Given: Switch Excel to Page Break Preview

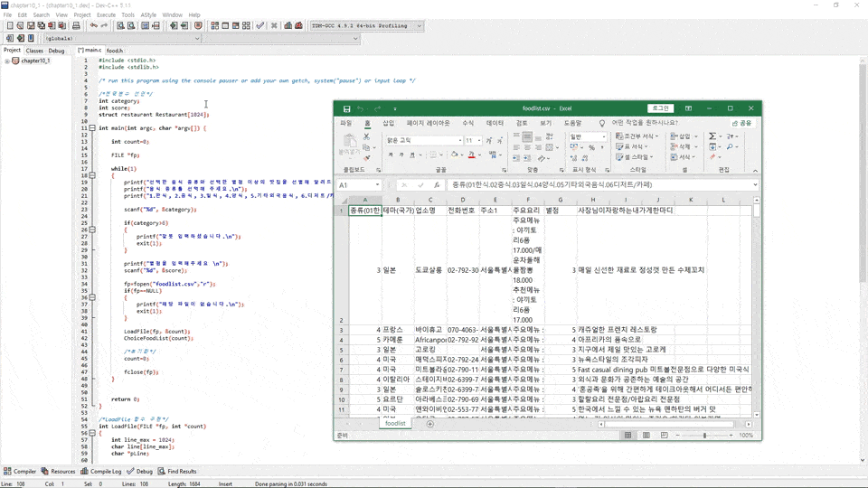Looking at the screenshot, I should (x=665, y=436).
